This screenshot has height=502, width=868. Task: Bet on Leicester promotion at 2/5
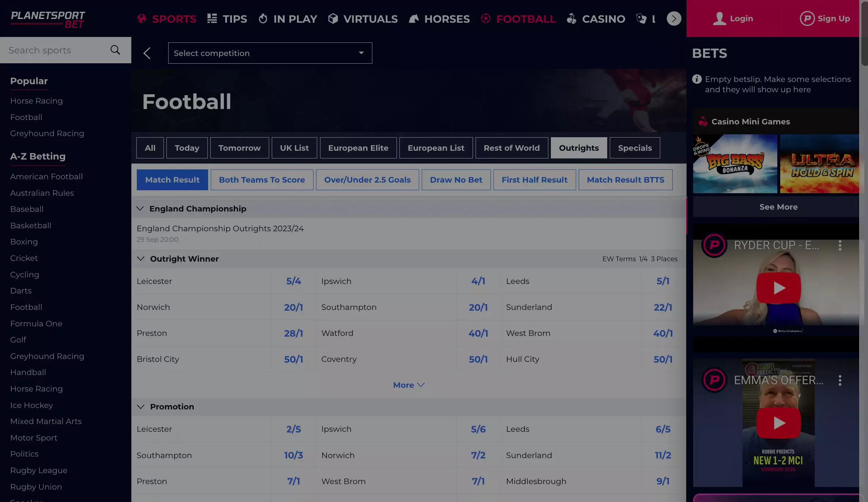pos(293,429)
